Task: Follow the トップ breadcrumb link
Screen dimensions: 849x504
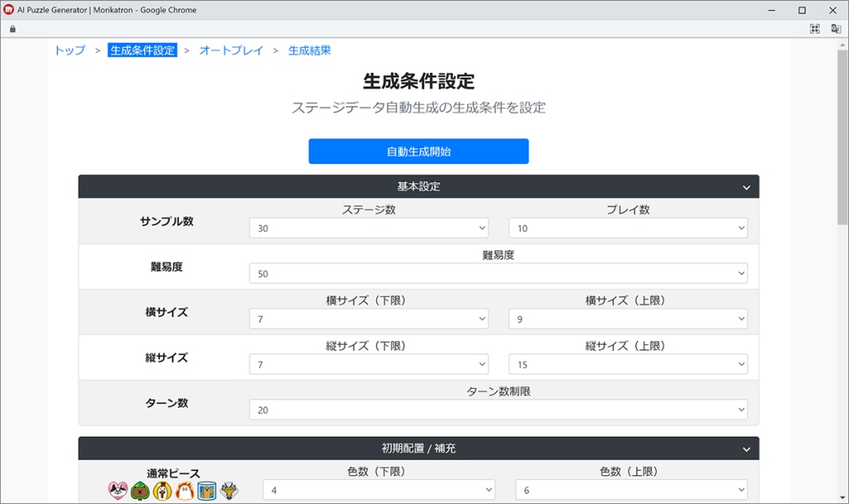Action: 70,51
